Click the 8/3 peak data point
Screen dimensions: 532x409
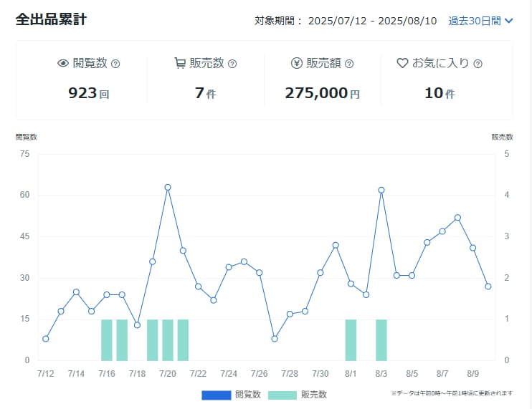[381, 190]
